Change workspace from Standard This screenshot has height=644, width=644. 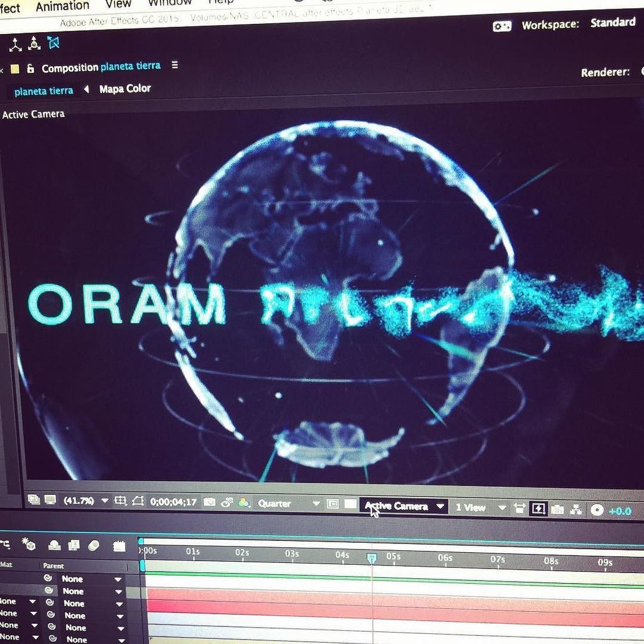pyautogui.click(x=611, y=23)
